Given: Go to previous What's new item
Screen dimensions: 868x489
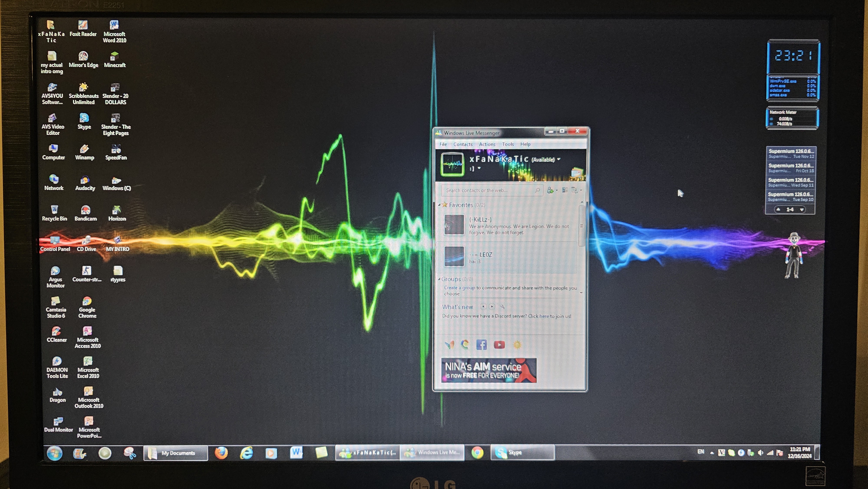Looking at the screenshot, I should [x=483, y=307].
